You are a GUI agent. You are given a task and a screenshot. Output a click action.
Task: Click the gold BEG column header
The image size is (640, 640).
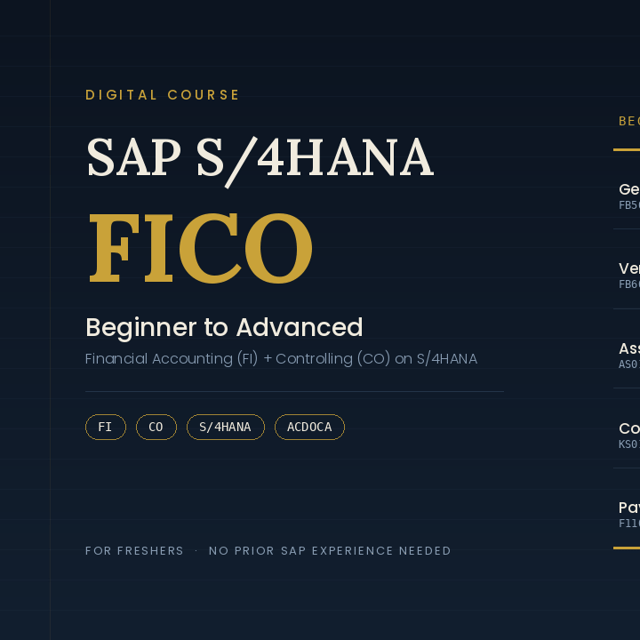629,121
